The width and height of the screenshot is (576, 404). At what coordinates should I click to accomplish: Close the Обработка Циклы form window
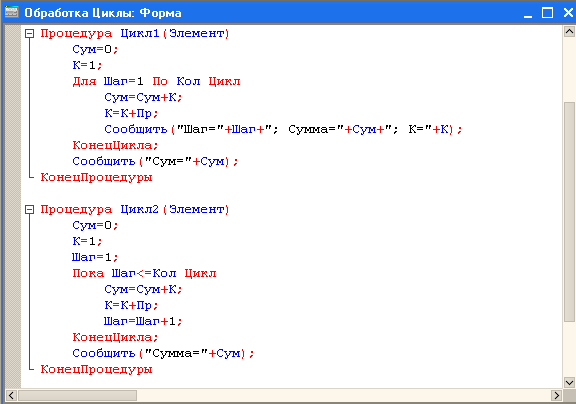coord(568,13)
